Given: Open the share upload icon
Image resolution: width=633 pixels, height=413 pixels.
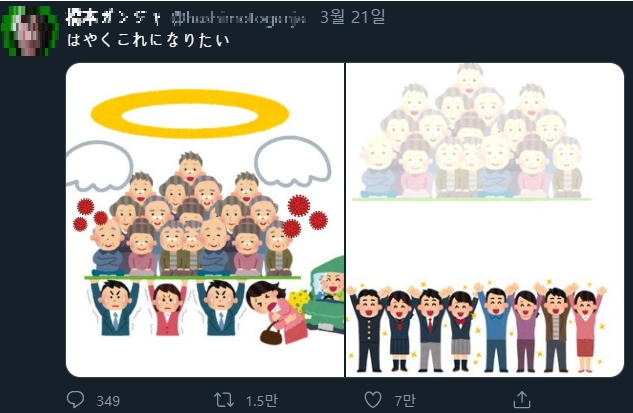Looking at the screenshot, I should 522,399.
